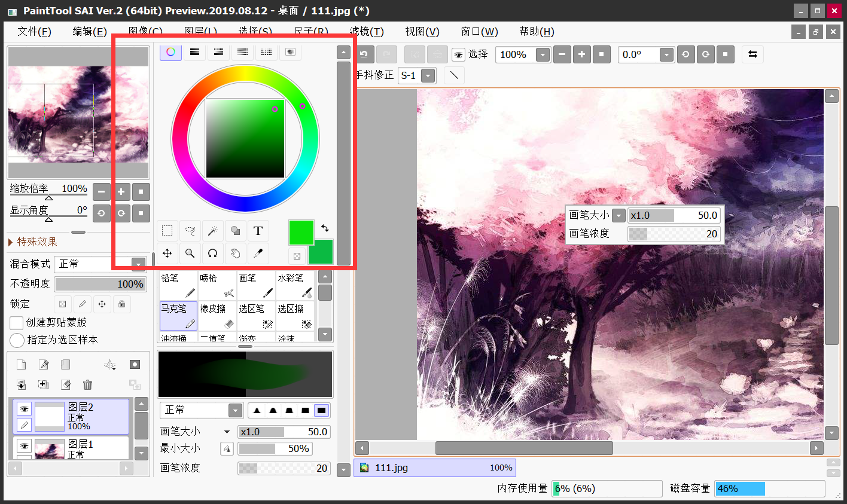Viewport: 847px width, 504px height.
Task: Create a new normal layer
Action: (x=21, y=365)
